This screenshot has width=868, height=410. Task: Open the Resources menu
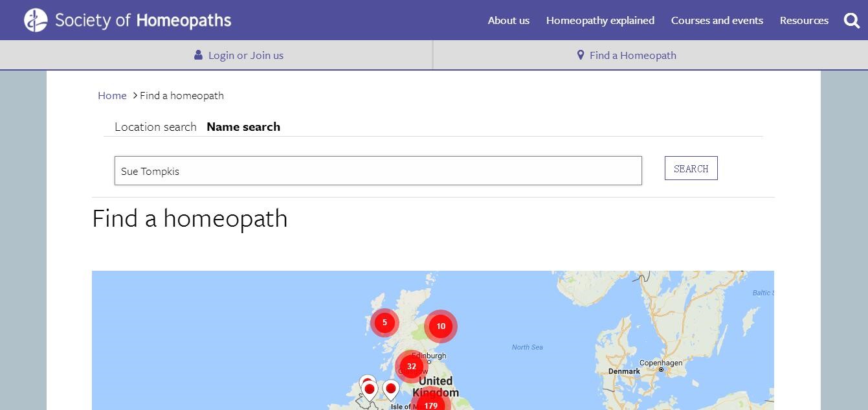click(x=804, y=21)
